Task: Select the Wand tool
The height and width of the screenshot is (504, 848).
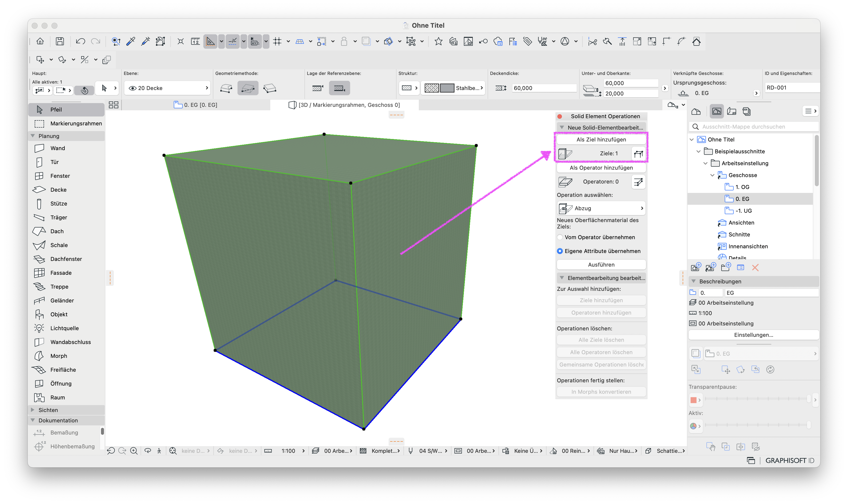Action: [66, 148]
